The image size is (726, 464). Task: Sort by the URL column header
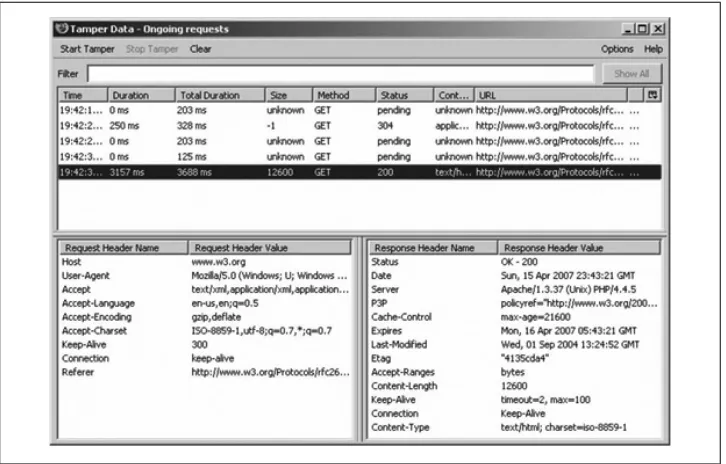point(551,95)
